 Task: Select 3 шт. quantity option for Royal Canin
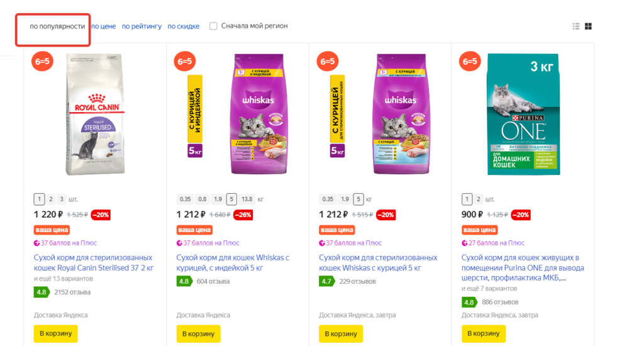click(61, 199)
